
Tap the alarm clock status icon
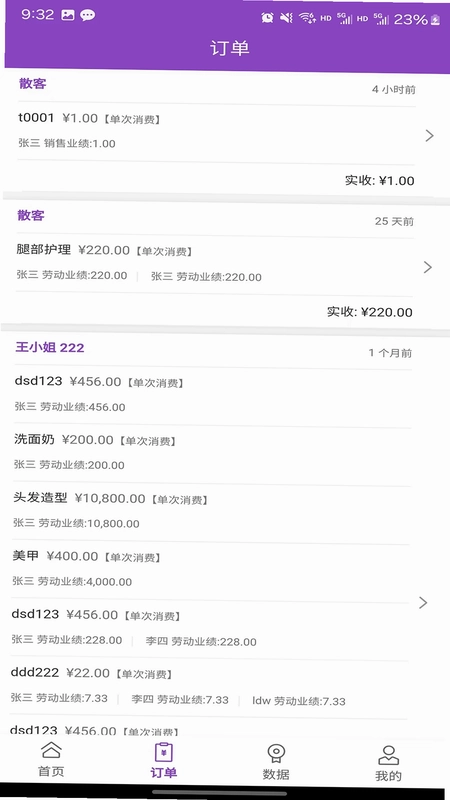[x=267, y=18]
